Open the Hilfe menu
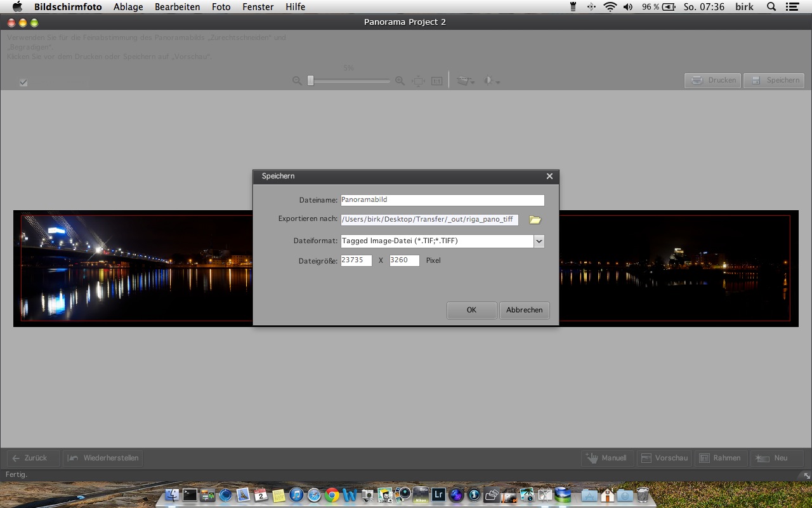Image resolution: width=812 pixels, height=508 pixels. pos(295,7)
